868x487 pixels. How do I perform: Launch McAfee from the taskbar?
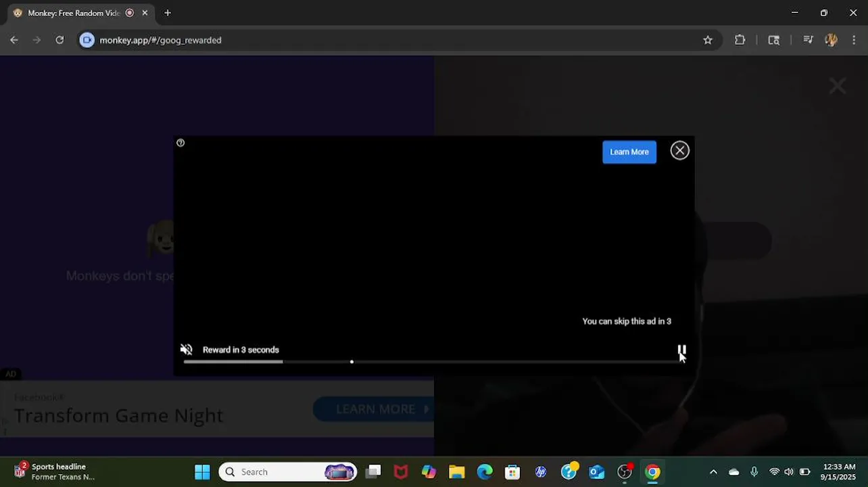click(x=401, y=472)
